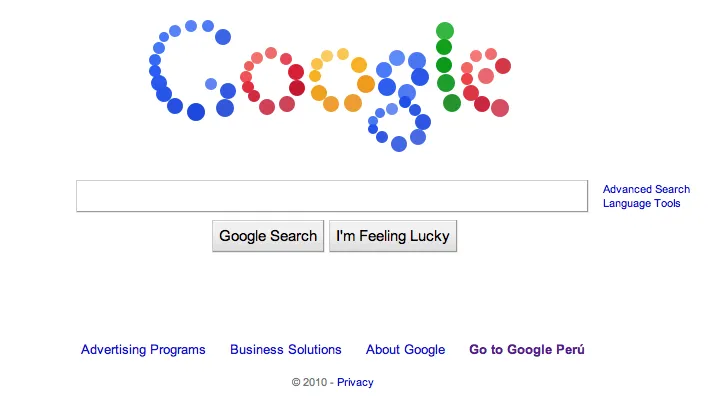Click the red letter e of the doodle
The image size is (714, 403).
(x=485, y=82)
